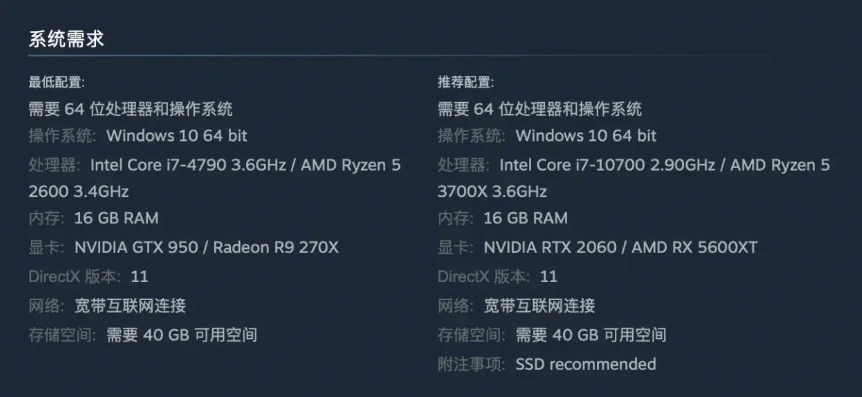Click recommended 存储空间 40 GB entry
Viewport: 862px width, 397px height.
coord(552,335)
